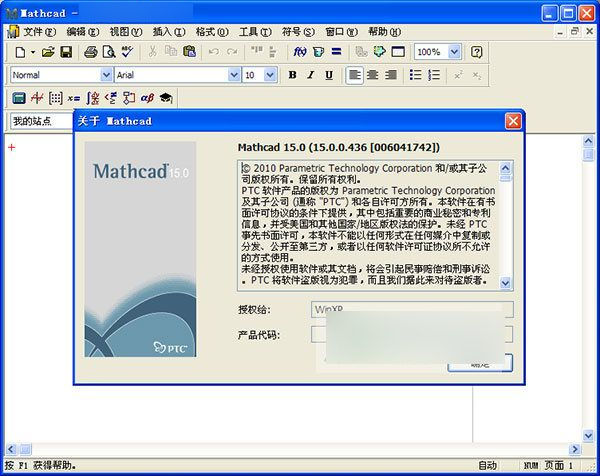Save the worksheet with floppy icon

point(66,52)
